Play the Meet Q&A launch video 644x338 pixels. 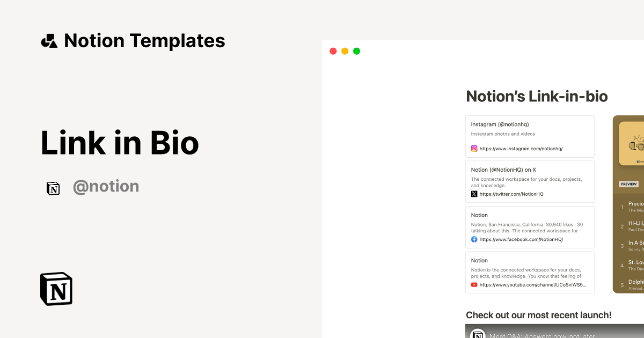(x=553, y=333)
